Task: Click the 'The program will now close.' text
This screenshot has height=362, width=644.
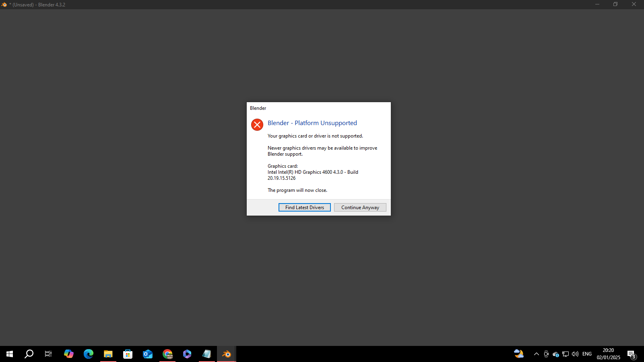Action: tap(297, 190)
